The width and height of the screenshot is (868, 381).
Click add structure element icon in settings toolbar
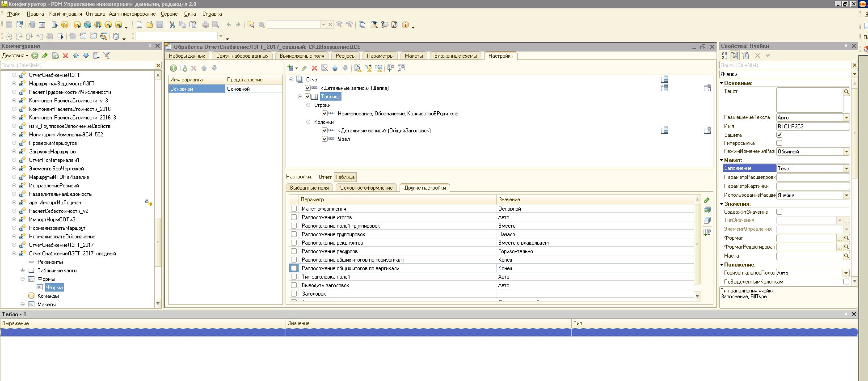(292, 68)
